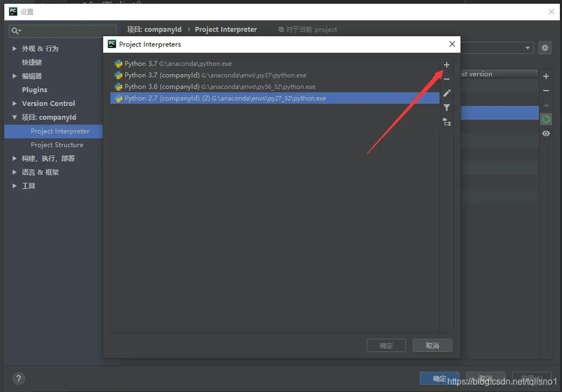Toggle show early releases eye icon
562x392 pixels.
[546, 133]
